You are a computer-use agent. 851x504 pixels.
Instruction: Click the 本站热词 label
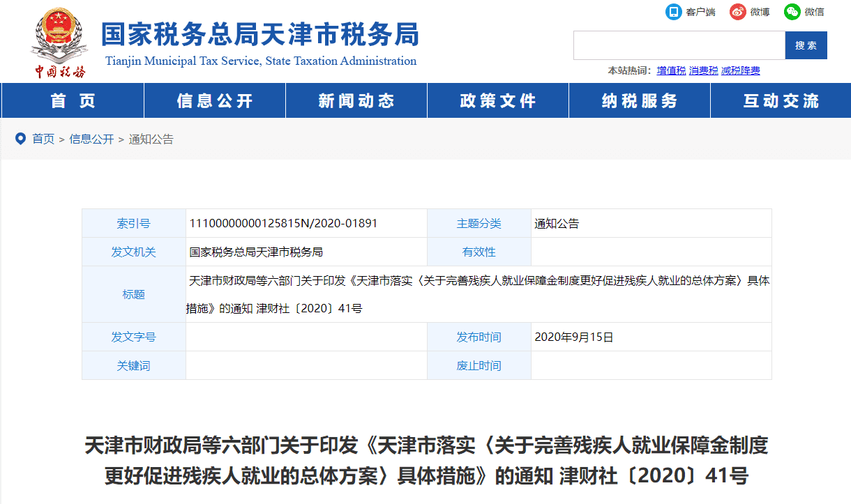(628, 70)
